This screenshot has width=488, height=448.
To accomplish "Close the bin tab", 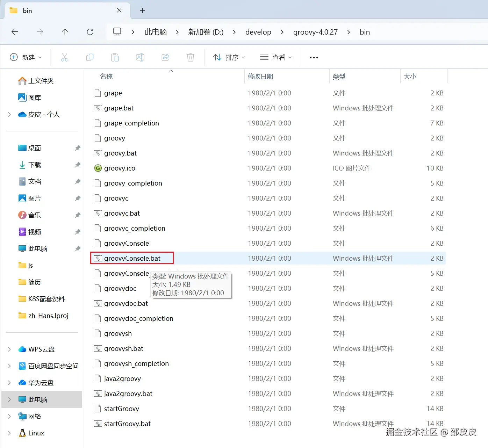I will [119, 10].
